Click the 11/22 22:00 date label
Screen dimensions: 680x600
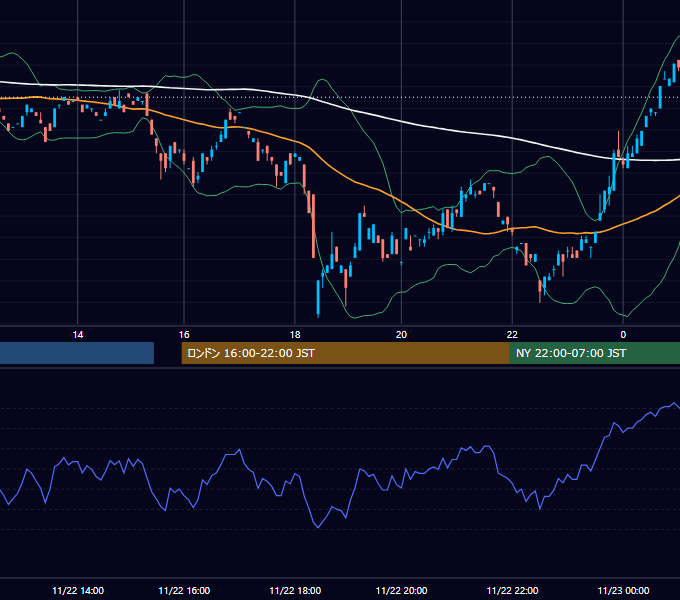coord(513,590)
